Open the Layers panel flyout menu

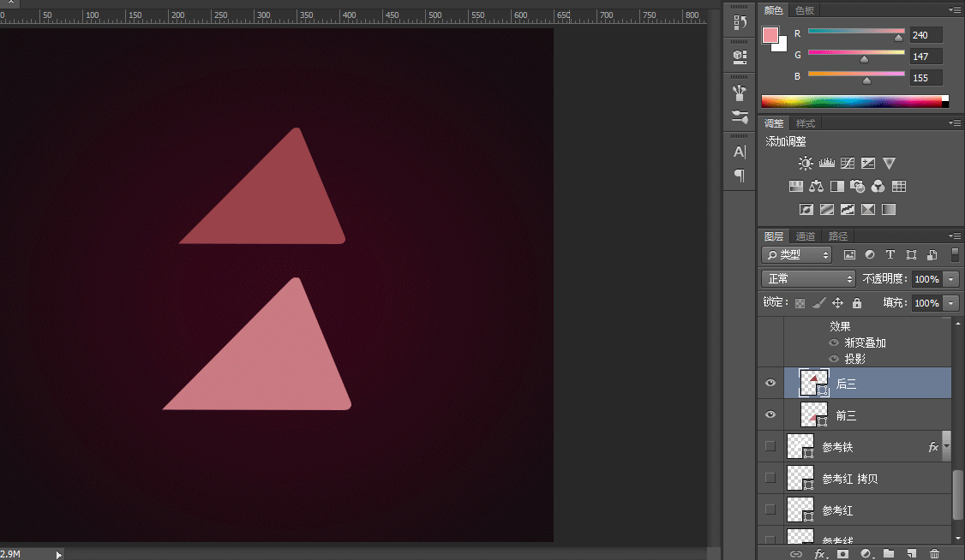tap(955, 236)
